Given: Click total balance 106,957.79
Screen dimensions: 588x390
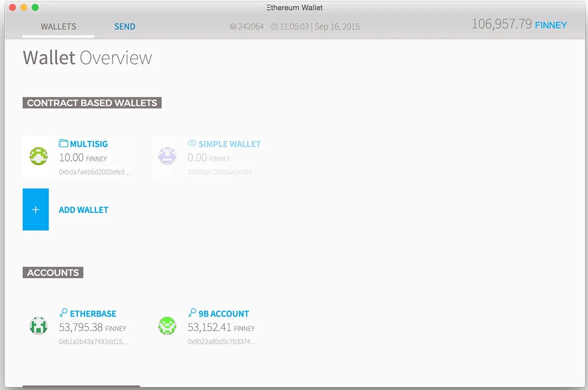Looking at the screenshot, I should (x=502, y=24).
